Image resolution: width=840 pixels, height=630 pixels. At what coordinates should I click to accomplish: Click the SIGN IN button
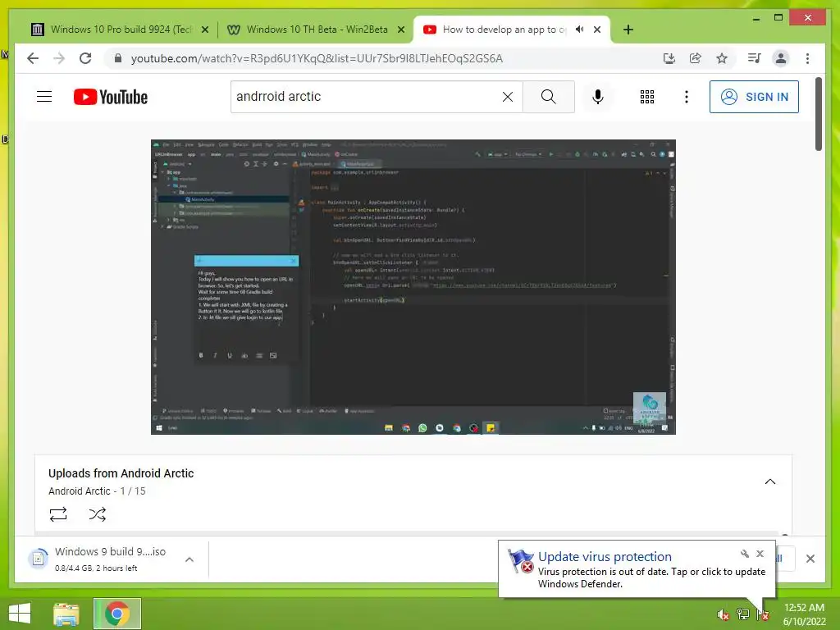[x=754, y=97]
